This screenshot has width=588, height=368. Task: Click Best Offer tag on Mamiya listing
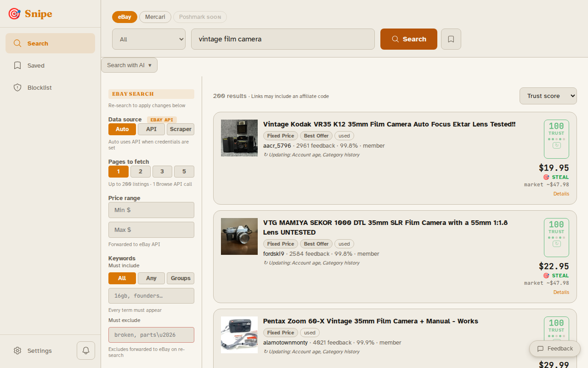[317, 244]
